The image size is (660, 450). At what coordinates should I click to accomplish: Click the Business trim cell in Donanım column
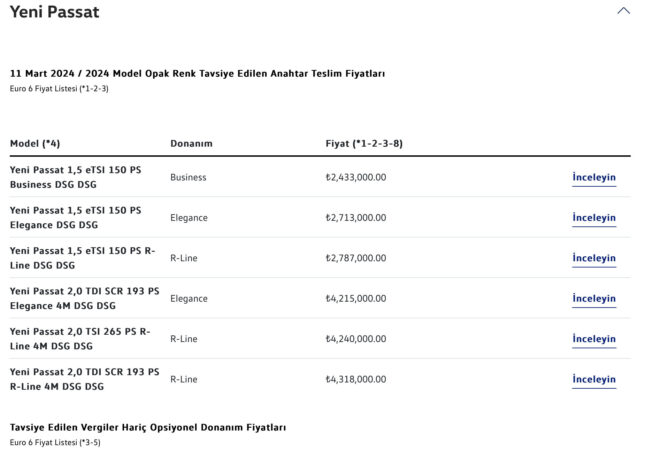[188, 177]
